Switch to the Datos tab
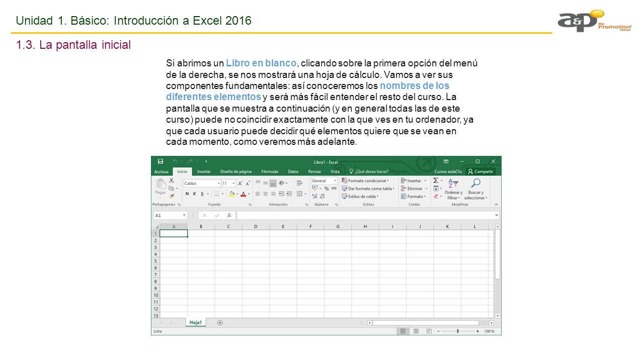The image size is (644, 362). pos(293,171)
